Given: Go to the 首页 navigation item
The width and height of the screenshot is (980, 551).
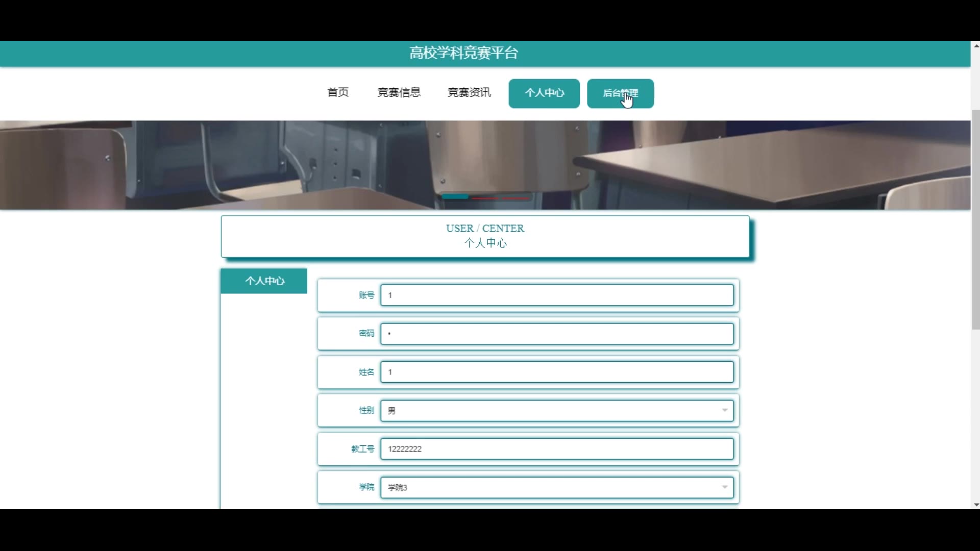Looking at the screenshot, I should coord(338,92).
